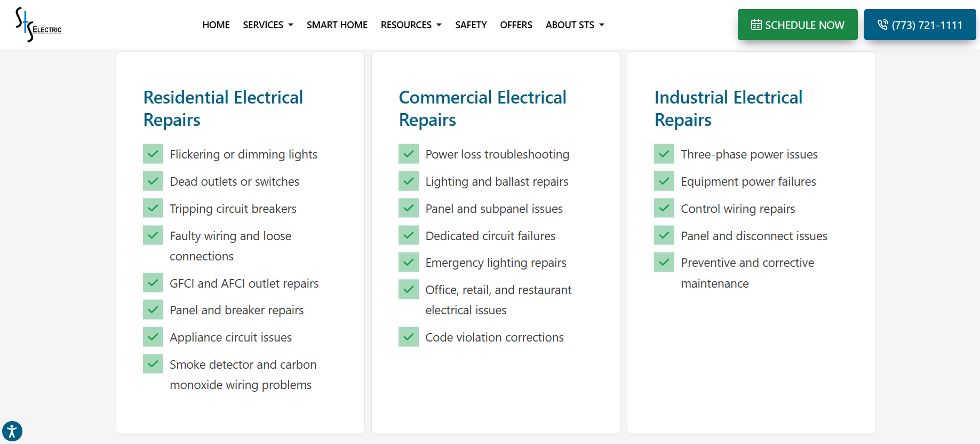980x444 pixels.
Task: Click text 'Dead outlets or switches'
Action: (234, 181)
